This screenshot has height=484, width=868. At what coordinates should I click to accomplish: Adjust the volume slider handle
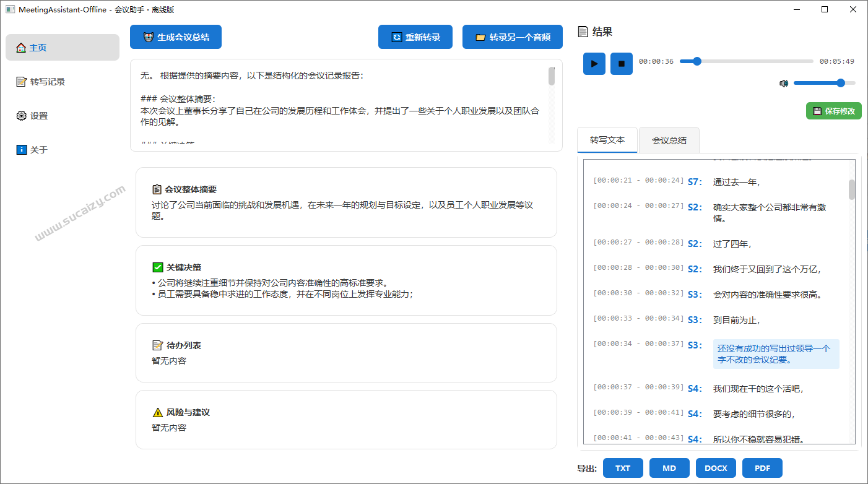pos(840,82)
